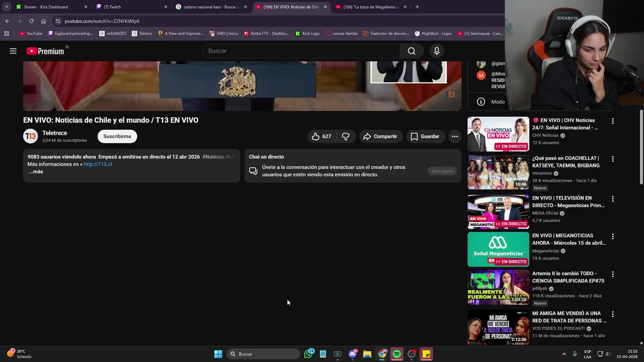This screenshot has width=644, height=362.
Task: Open Chrome from the taskbar
Action: click(x=382, y=354)
